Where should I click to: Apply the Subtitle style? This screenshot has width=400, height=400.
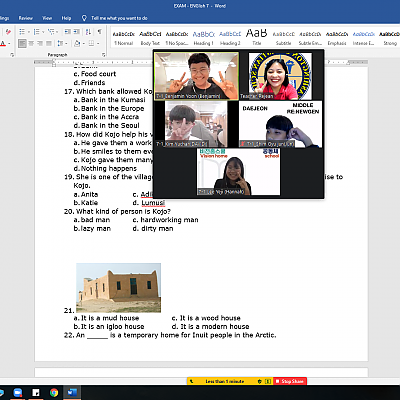point(283,38)
